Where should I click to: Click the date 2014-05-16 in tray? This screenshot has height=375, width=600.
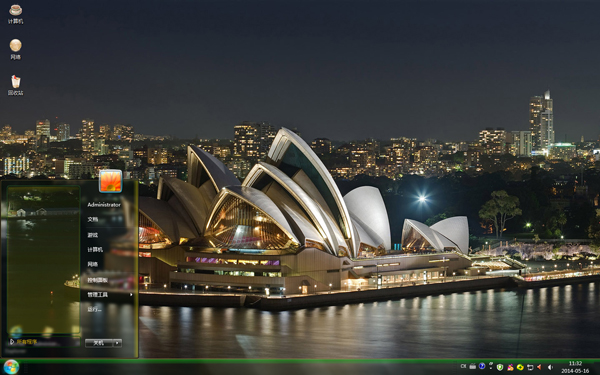click(x=575, y=371)
